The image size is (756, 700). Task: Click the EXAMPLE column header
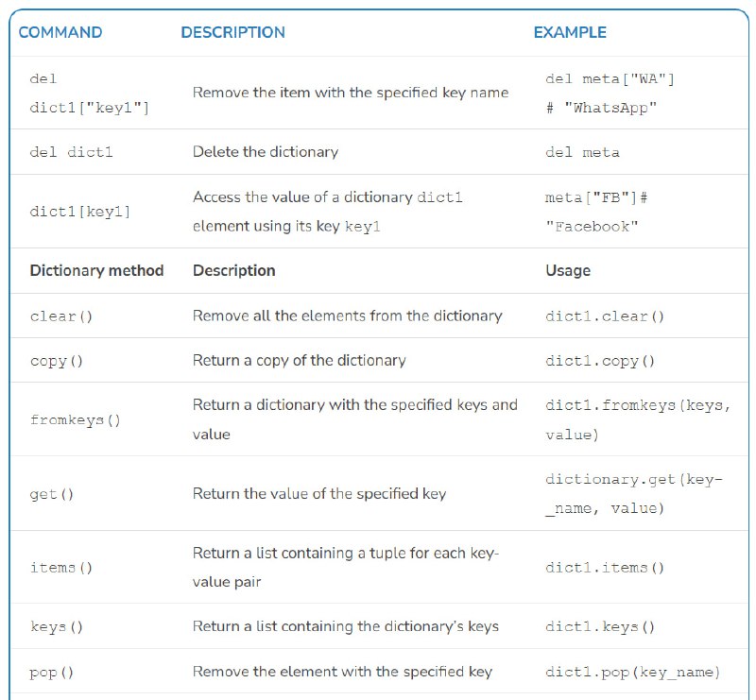(x=570, y=32)
